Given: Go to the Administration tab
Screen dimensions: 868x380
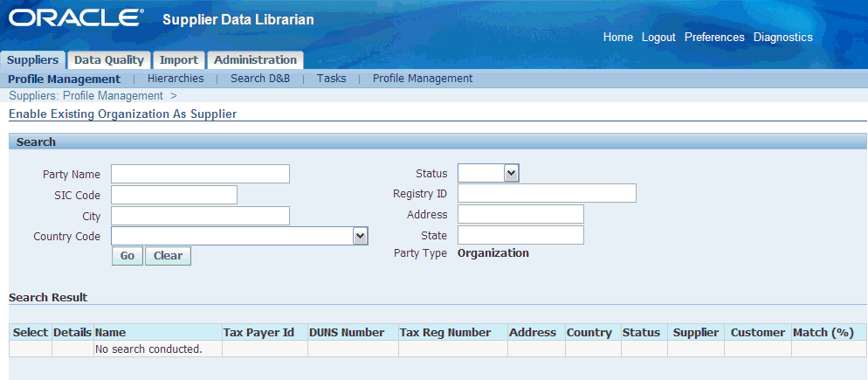Looking at the screenshot, I should [255, 59].
